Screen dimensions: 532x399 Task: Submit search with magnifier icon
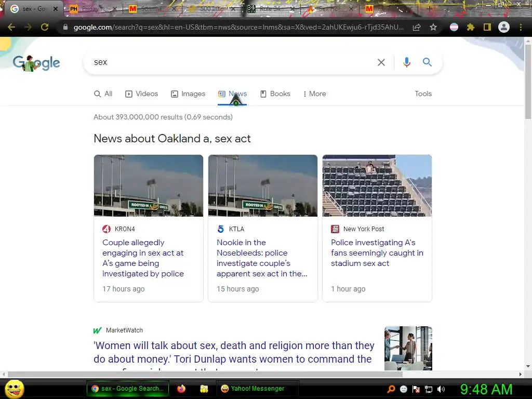tap(427, 62)
